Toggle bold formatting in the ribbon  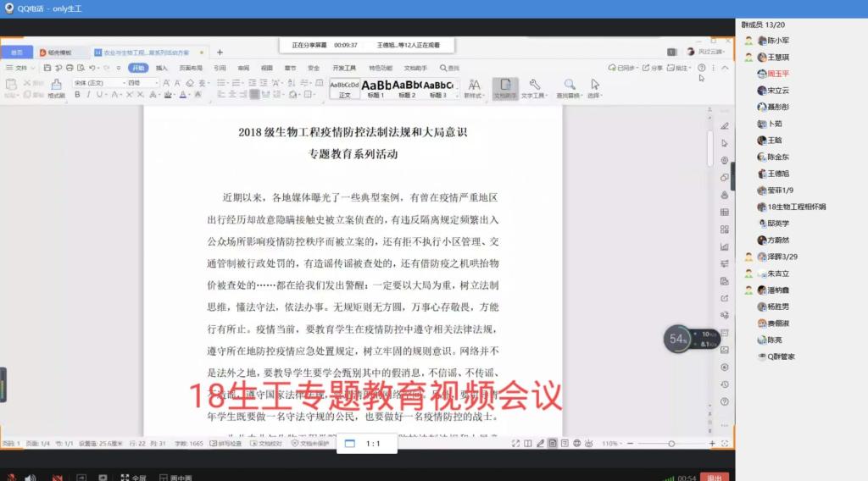77,95
